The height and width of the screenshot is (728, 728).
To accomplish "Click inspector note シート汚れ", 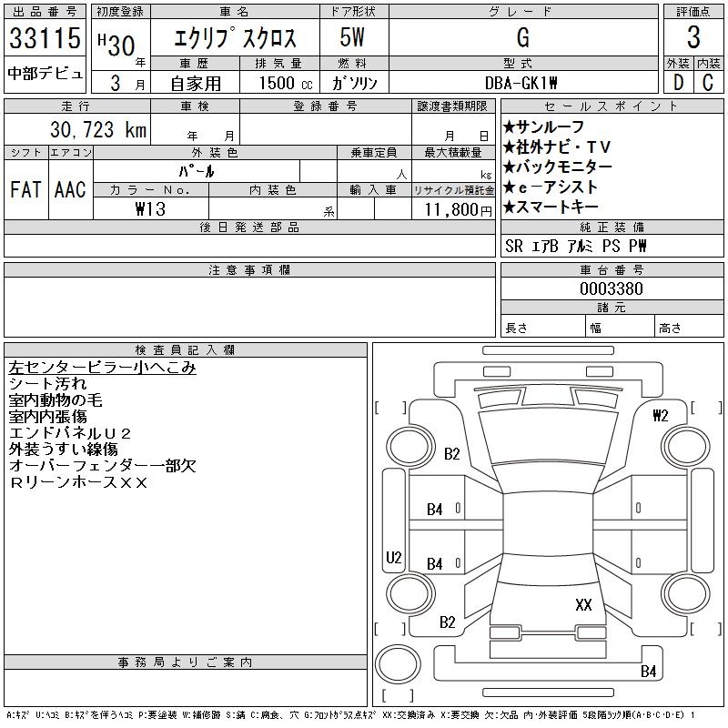I will coord(48,384).
